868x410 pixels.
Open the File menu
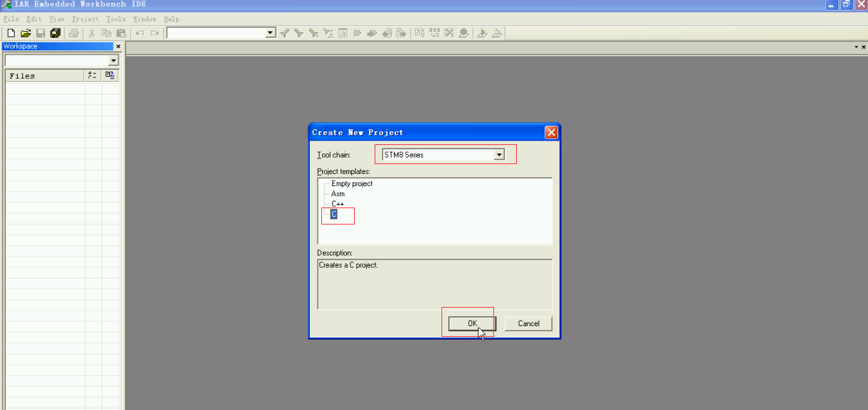(x=11, y=19)
